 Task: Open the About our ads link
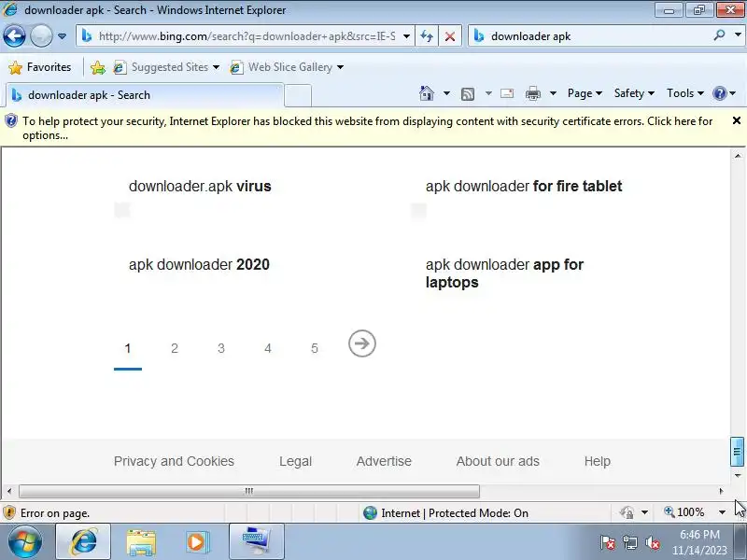498,461
